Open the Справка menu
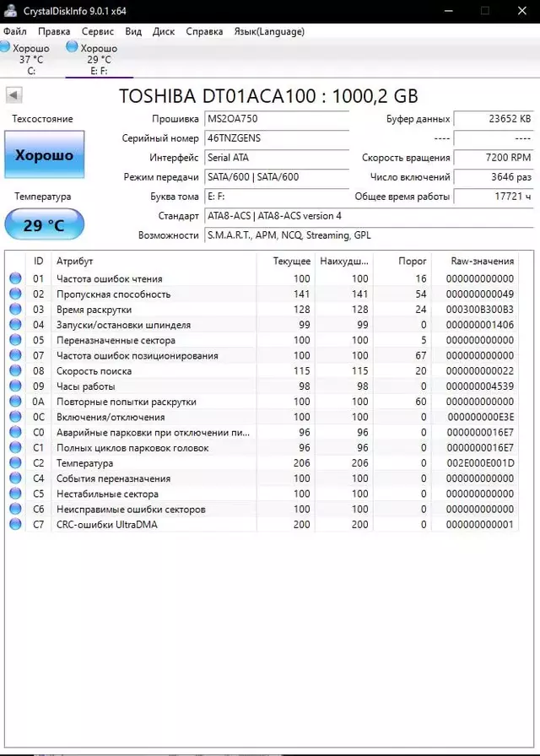The height and width of the screenshot is (756, 540). (x=204, y=32)
